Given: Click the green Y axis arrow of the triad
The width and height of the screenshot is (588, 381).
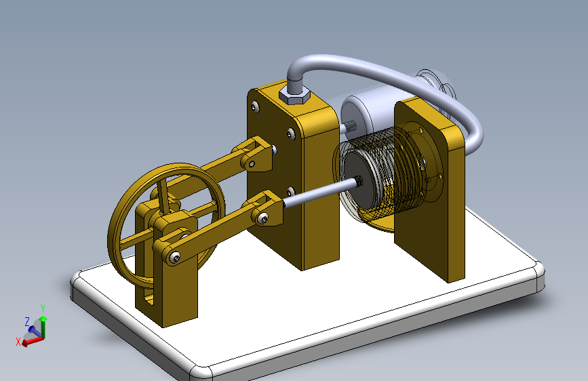Looking at the screenshot, I should tap(43, 326).
